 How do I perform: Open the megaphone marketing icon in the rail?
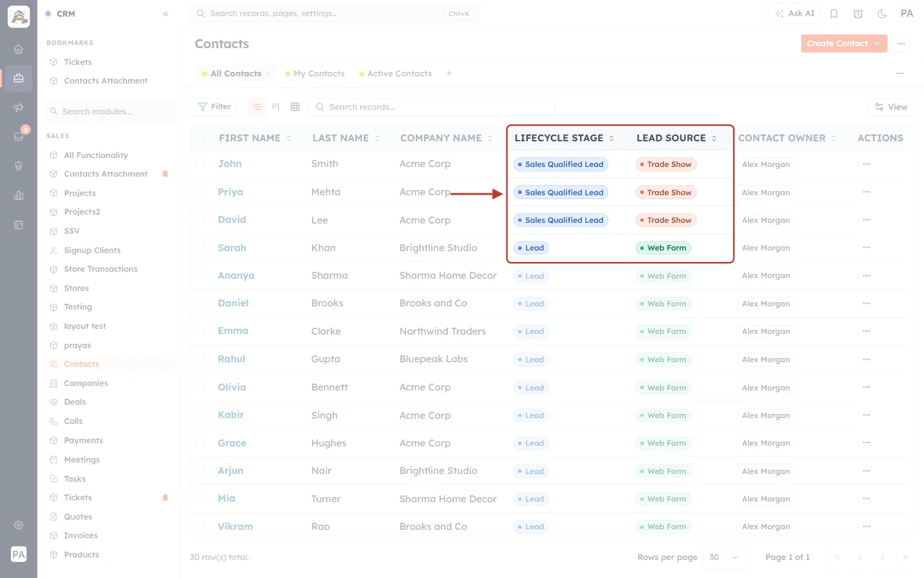click(19, 107)
